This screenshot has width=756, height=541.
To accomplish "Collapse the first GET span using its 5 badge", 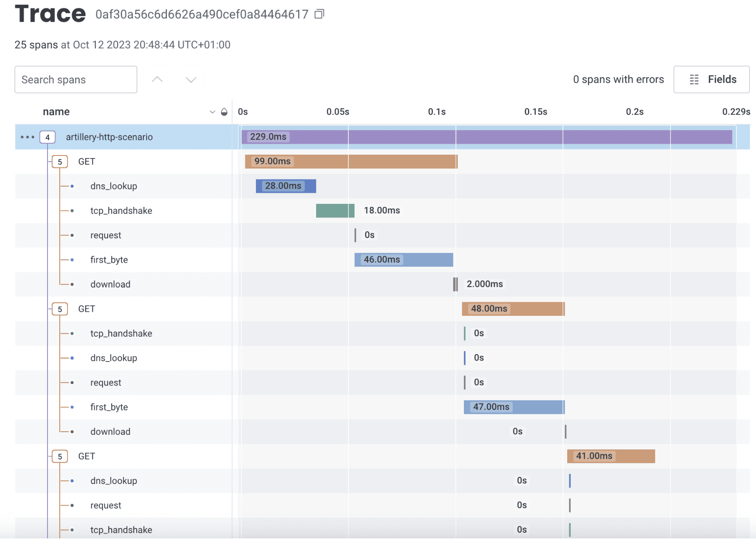I will [x=59, y=161].
